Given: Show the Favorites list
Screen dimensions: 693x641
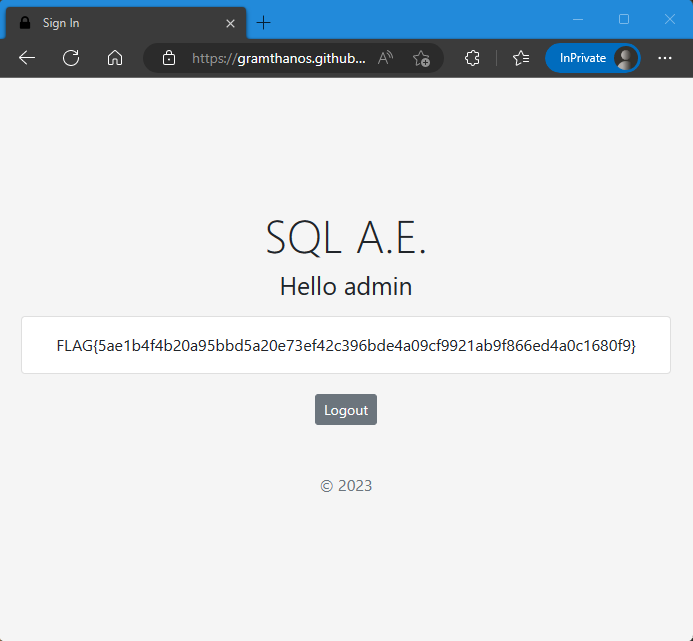Looking at the screenshot, I should click(x=521, y=58).
